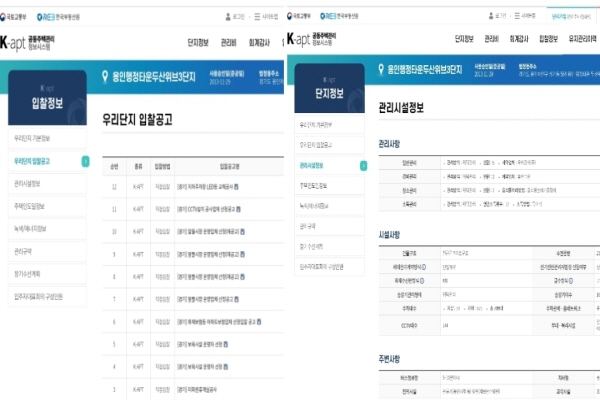The width and height of the screenshot is (600, 400).
Task: Select 관리규약 in left page sidebar
Action: tap(47, 251)
